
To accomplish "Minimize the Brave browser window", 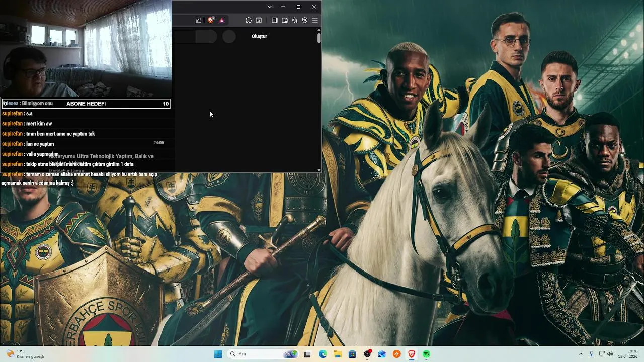I will click(283, 7).
